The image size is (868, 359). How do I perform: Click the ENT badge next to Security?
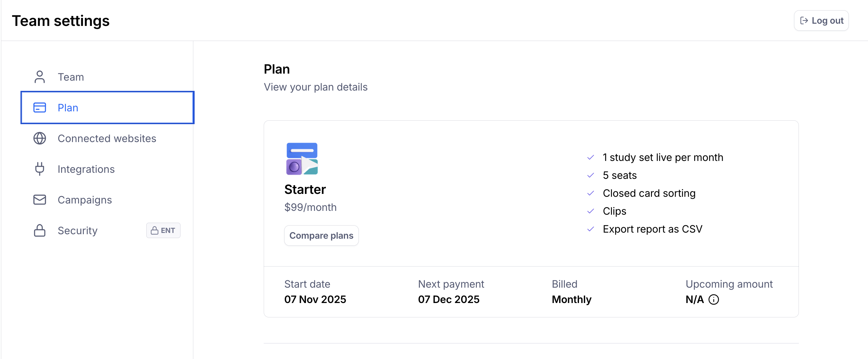[163, 230]
